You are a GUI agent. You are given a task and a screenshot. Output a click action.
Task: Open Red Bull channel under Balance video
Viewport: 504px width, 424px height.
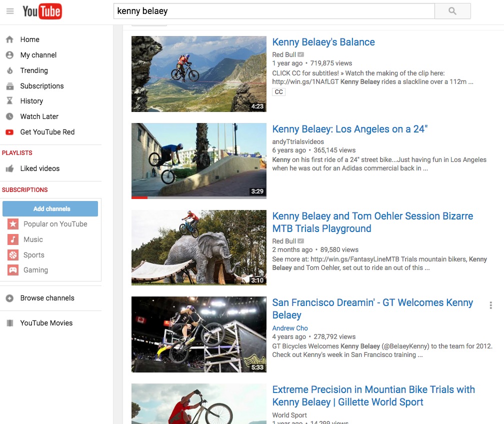coord(284,54)
